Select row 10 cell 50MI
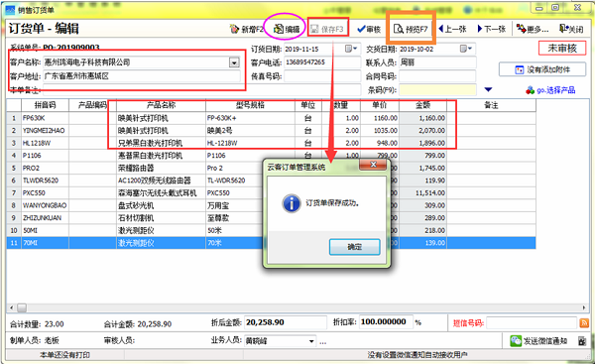 point(45,231)
